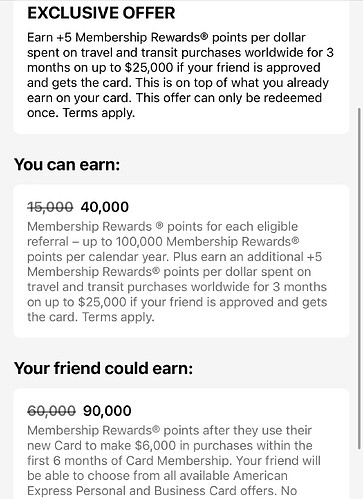Click the 'You can earn:' heading
The image size is (363, 499).
(x=67, y=165)
